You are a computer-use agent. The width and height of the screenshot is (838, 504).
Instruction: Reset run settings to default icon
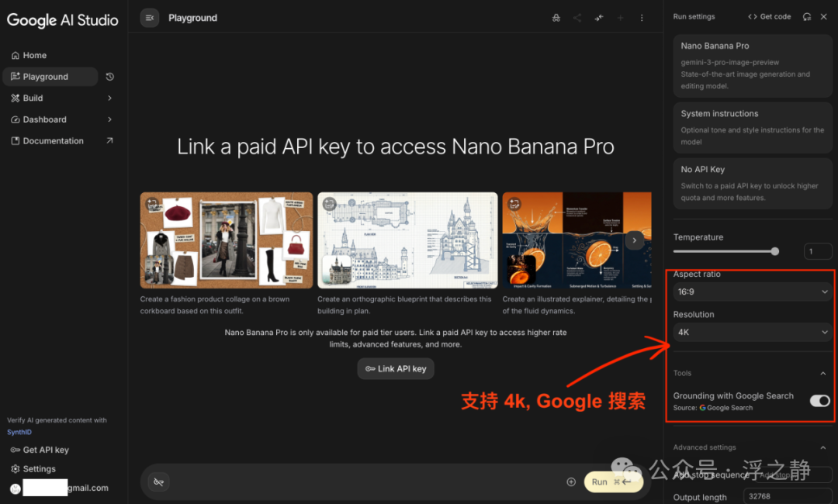(x=807, y=16)
